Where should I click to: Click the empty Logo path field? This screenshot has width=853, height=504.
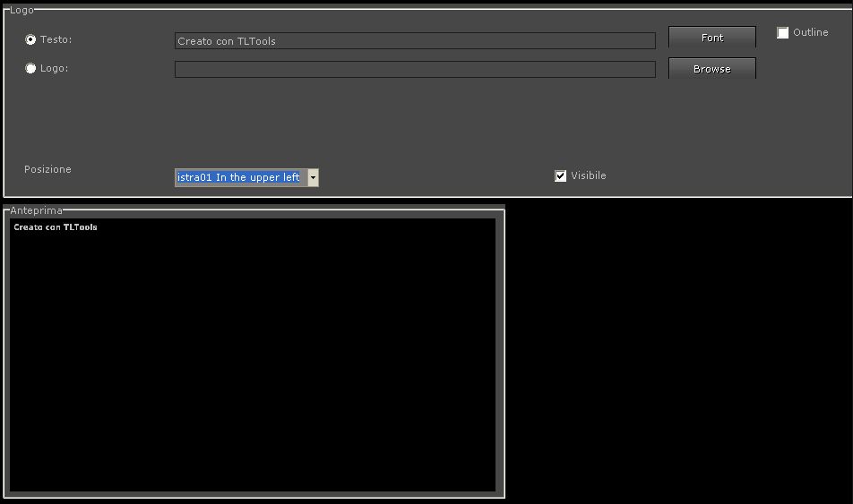tap(415, 70)
